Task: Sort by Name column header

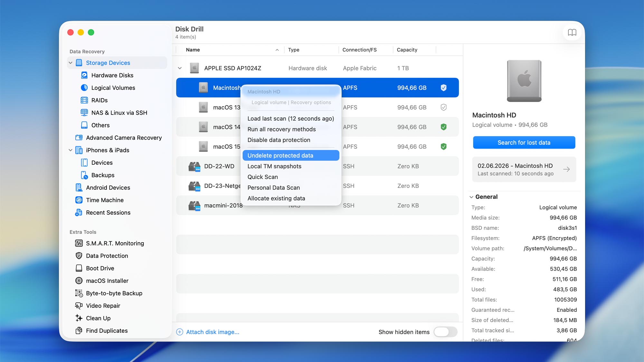Action: pyautogui.click(x=230, y=50)
